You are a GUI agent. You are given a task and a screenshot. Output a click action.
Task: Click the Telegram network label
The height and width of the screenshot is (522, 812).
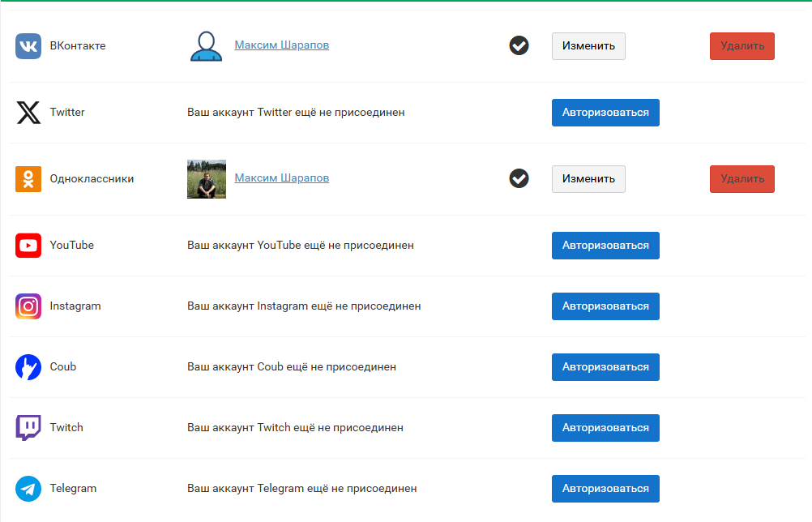(x=73, y=489)
